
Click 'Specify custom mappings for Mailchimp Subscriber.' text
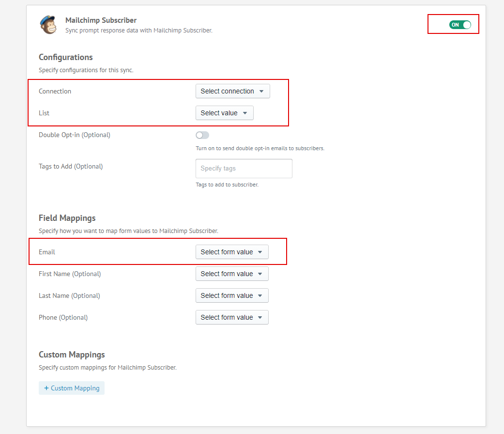click(107, 368)
